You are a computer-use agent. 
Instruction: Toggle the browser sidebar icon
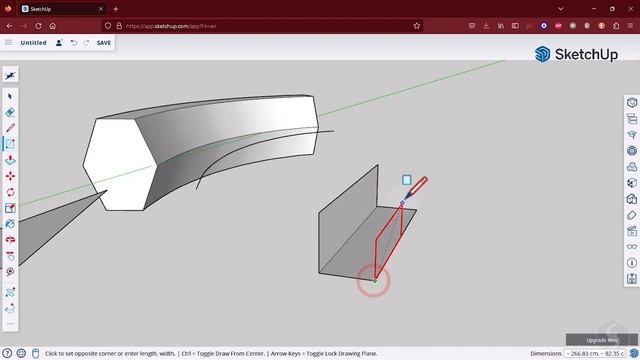(x=515, y=26)
